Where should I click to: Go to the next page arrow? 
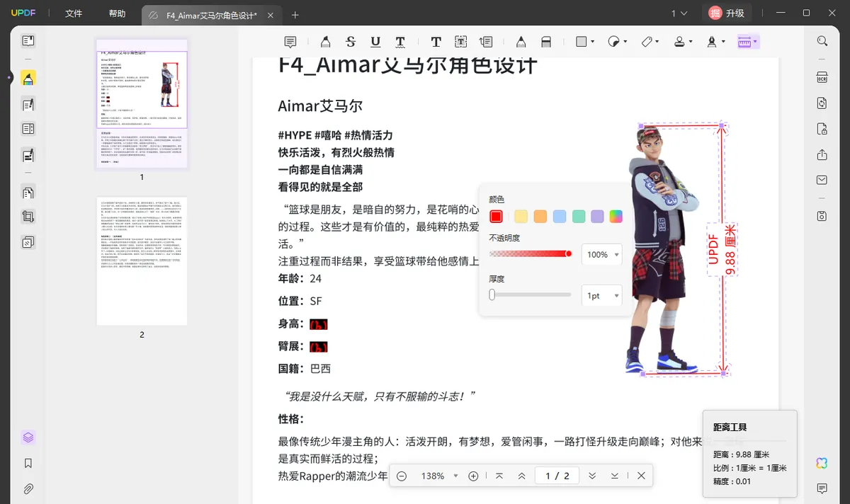[592, 476]
